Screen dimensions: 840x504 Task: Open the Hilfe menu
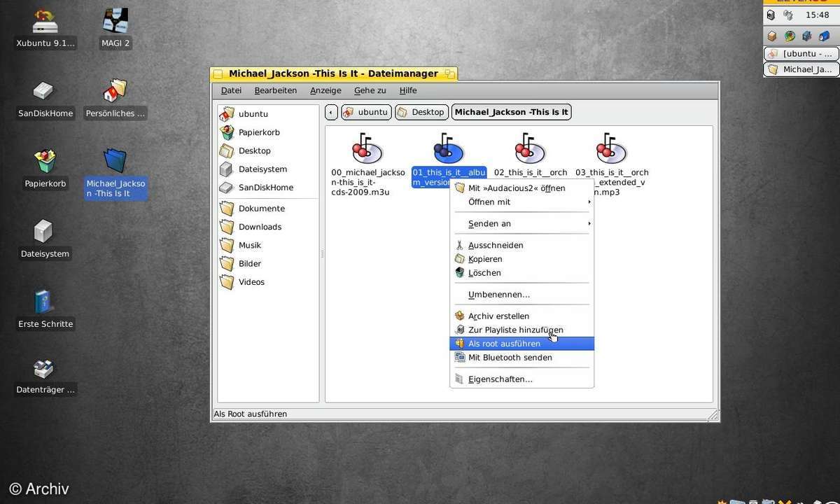point(408,90)
